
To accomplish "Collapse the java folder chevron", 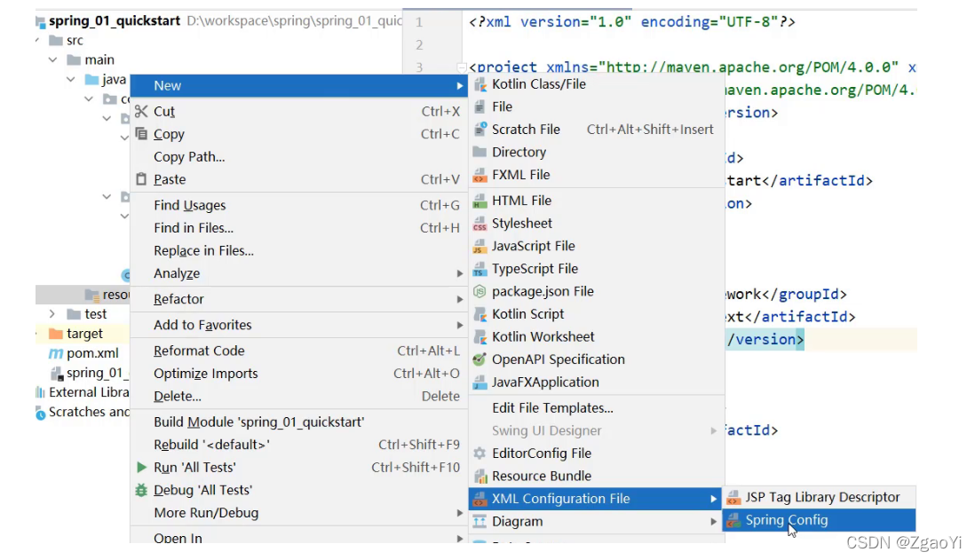I will coord(71,80).
